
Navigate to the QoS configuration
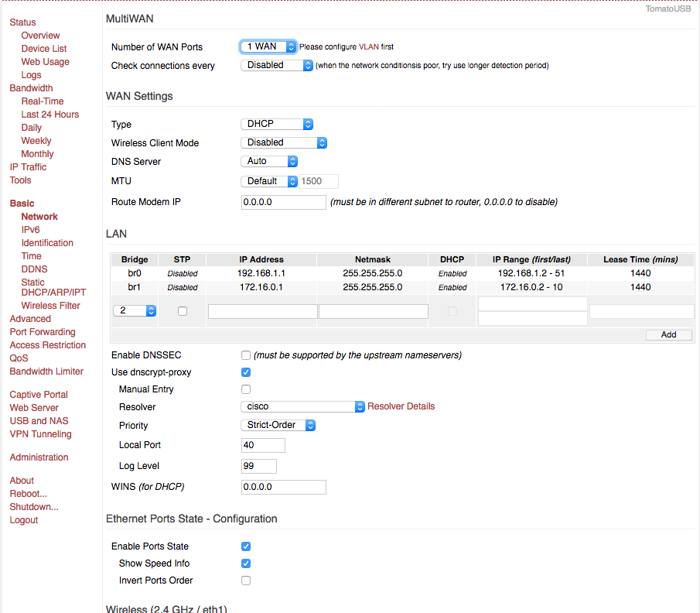point(19,358)
